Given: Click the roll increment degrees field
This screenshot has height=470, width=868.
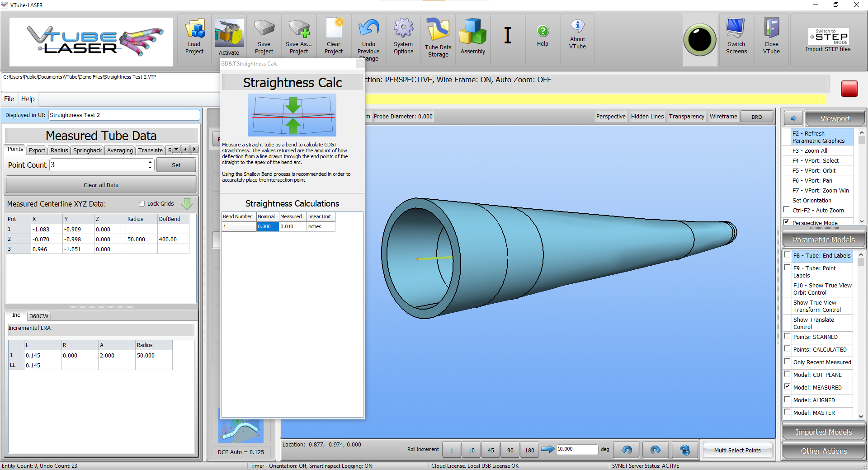Looking at the screenshot, I should [577, 449].
